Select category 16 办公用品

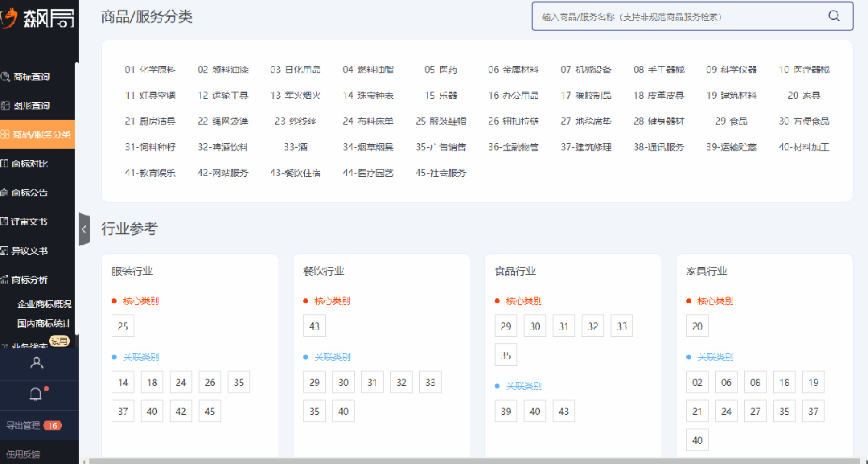click(x=513, y=95)
